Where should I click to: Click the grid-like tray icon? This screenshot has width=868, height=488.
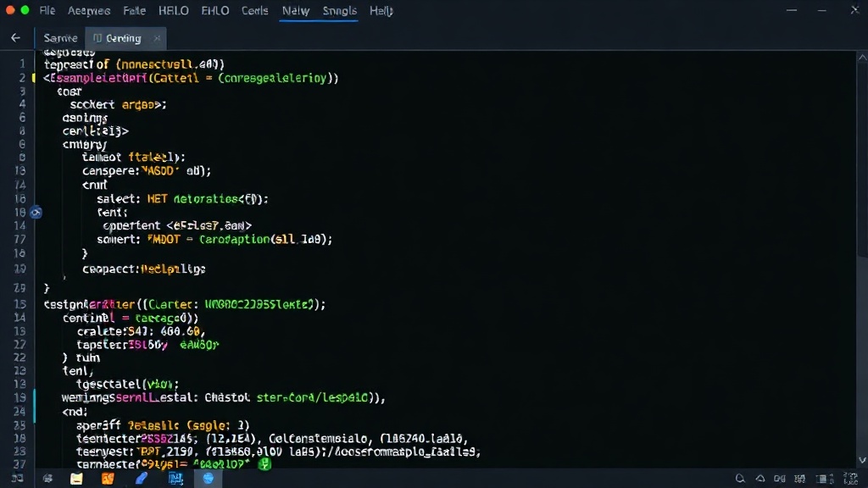point(800,479)
